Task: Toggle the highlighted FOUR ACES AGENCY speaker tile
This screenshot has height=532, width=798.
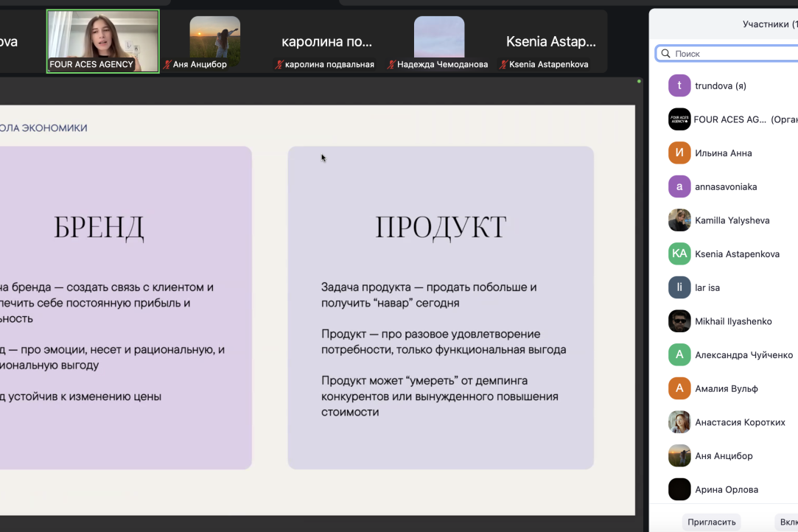Action: pos(102,41)
